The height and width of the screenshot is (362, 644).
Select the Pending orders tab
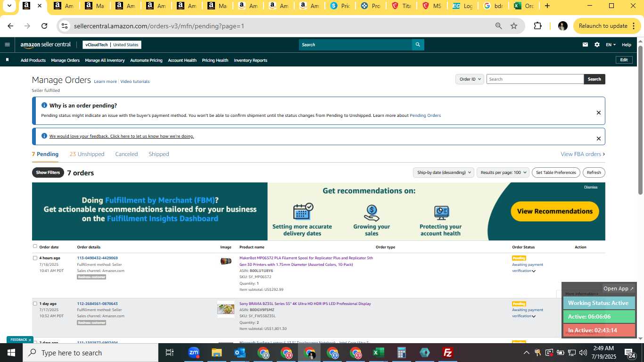[x=45, y=154]
